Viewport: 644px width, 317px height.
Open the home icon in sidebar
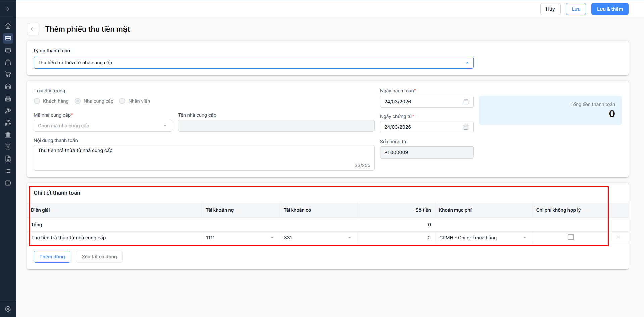[8, 26]
